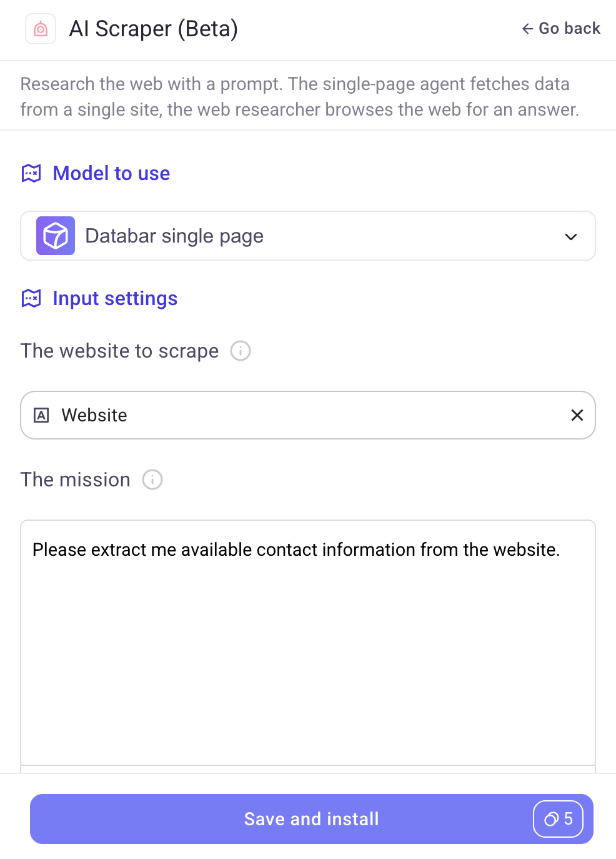Screen dimensions: 616x859
Task: Open the Databar single page selector
Action: tap(308, 236)
